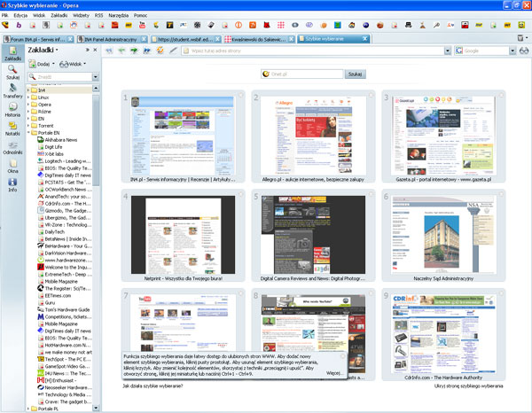
Task: Open speed dial 6 Naczelny Sąd Administracyjny
Action: pos(443,234)
